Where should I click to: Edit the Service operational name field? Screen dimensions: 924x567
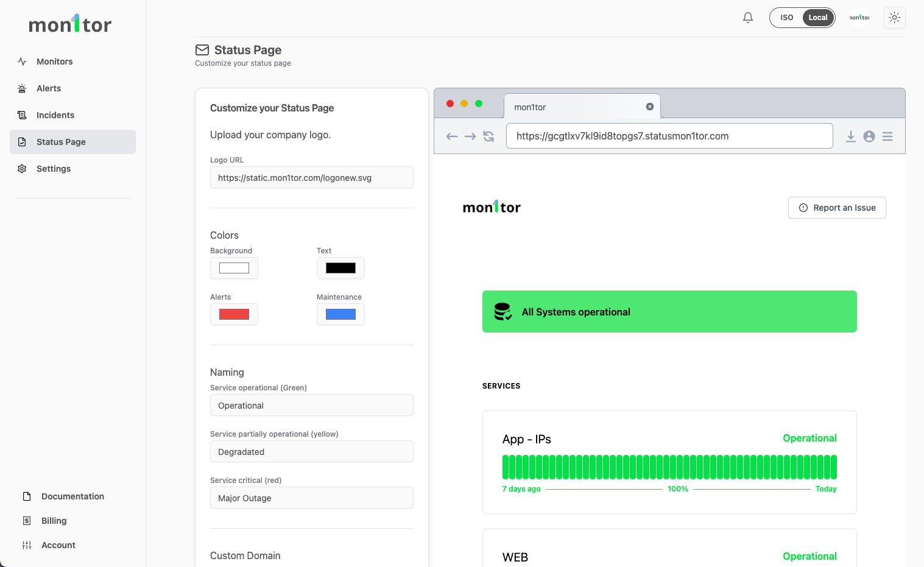point(312,406)
